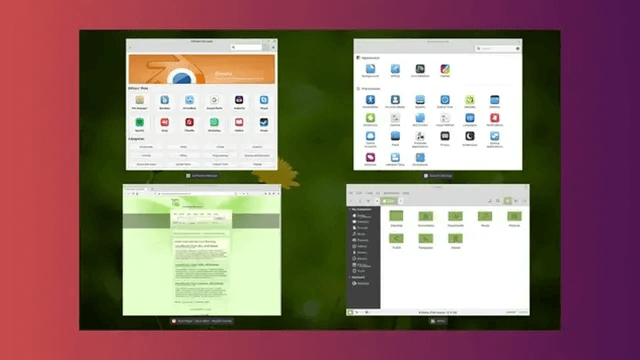
Task: Click the Home path button in Files toolbar
Action: 389,201
